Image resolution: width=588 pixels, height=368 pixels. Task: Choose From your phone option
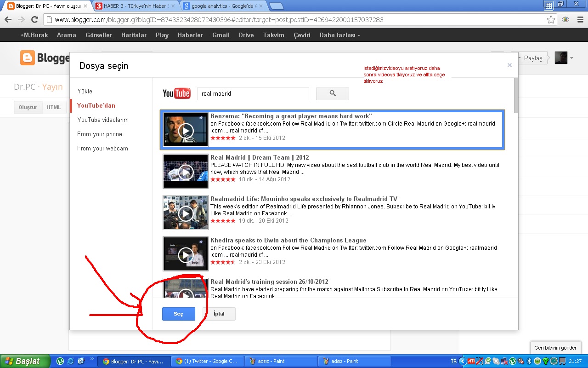100,134
